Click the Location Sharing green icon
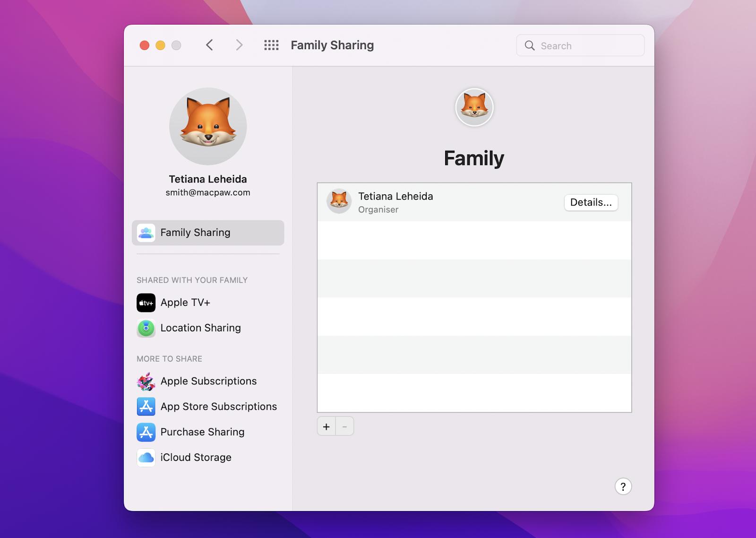The image size is (756, 538). (x=146, y=328)
